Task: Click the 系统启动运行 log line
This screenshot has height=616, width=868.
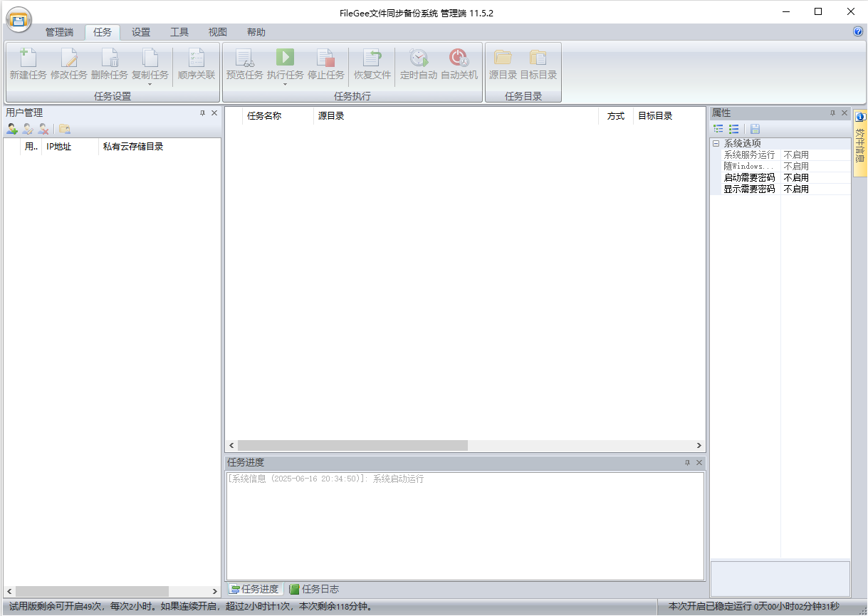Action: click(x=325, y=479)
